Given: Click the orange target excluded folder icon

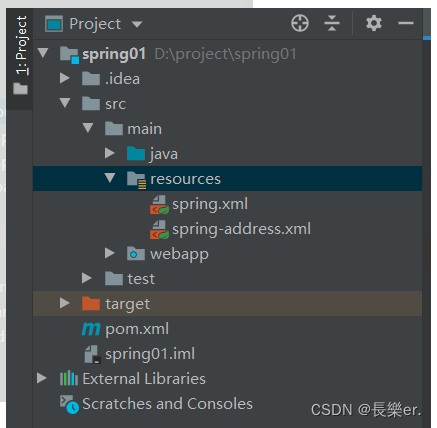Looking at the screenshot, I should click(x=91, y=303).
